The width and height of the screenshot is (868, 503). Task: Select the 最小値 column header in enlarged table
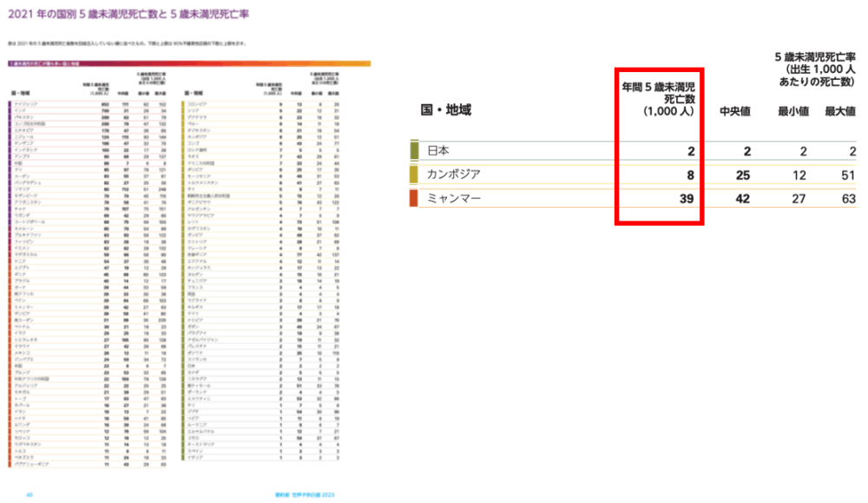[792, 111]
